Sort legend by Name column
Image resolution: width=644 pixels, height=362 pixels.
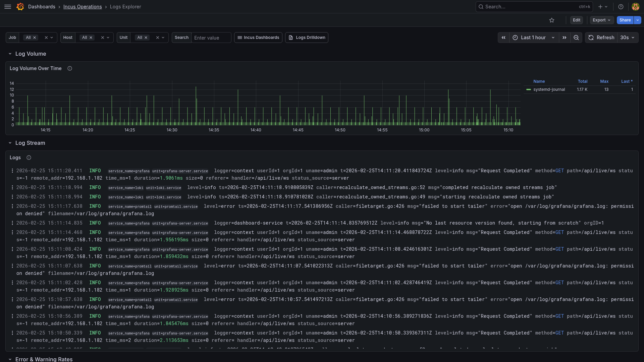pyautogui.click(x=539, y=81)
